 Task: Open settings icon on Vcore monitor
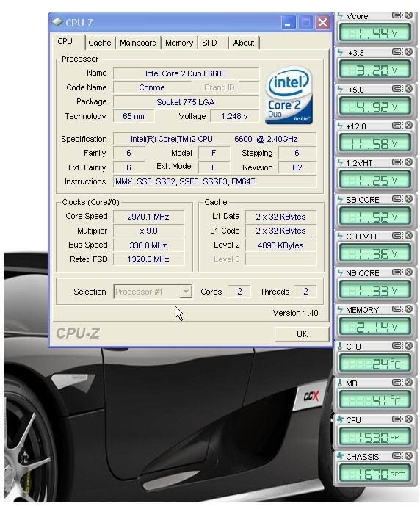pos(397,15)
